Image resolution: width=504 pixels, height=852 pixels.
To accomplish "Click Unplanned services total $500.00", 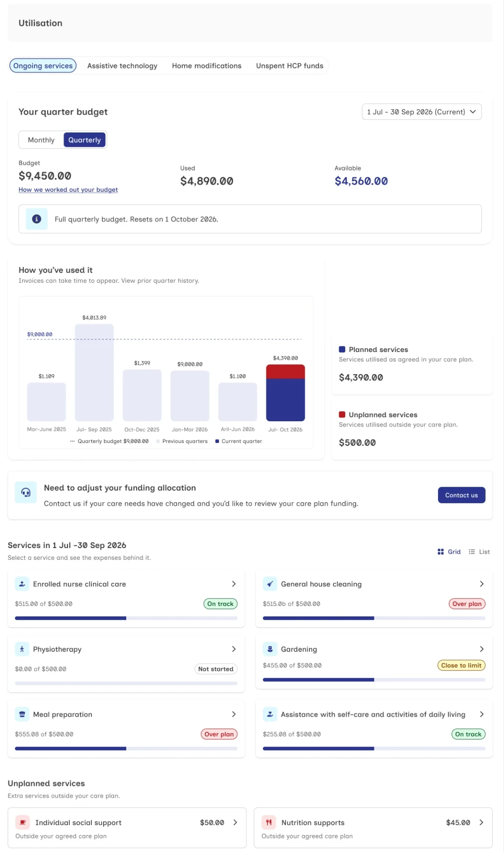I will pyautogui.click(x=357, y=442).
